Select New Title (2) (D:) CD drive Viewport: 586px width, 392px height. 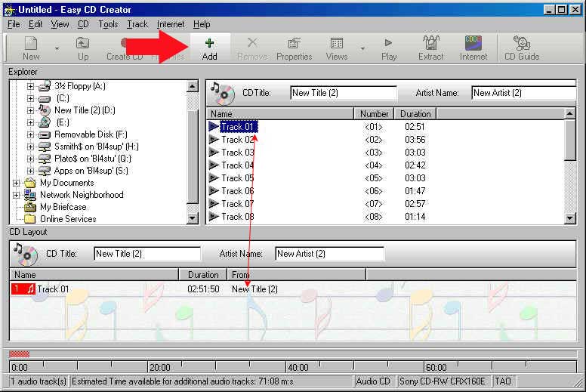coord(85,110)
